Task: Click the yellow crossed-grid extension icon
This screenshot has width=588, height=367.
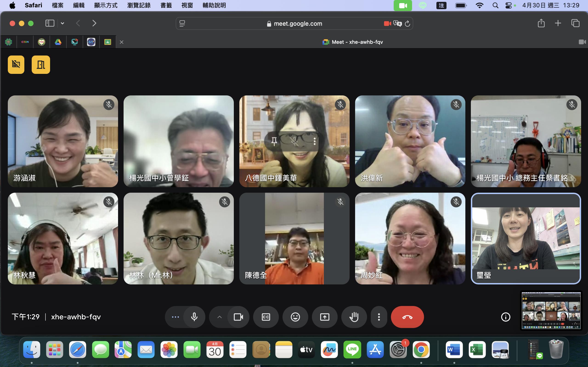Action: point(16,64)
